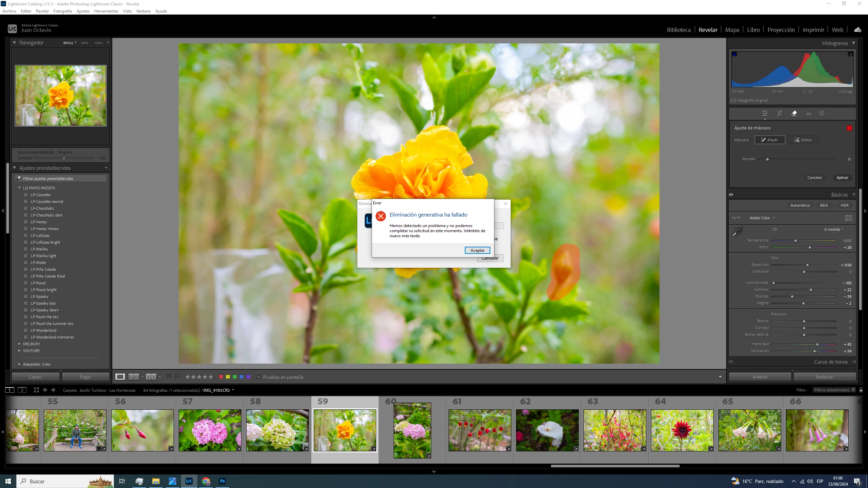Open the Red Eye correction tool
Screen dimensions: 868x488
pos(808,113)
